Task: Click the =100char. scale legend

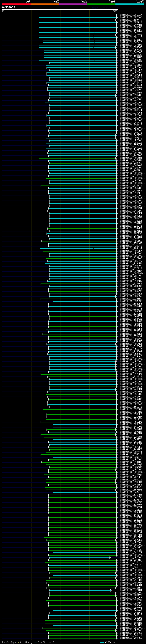Action: coord(109,642)
